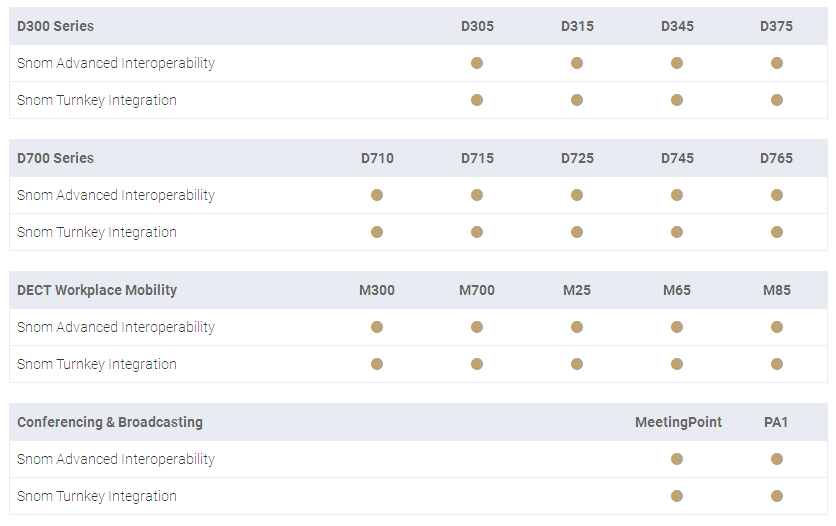Click the D715 Advanced Interoperability dot

point(477,195)
